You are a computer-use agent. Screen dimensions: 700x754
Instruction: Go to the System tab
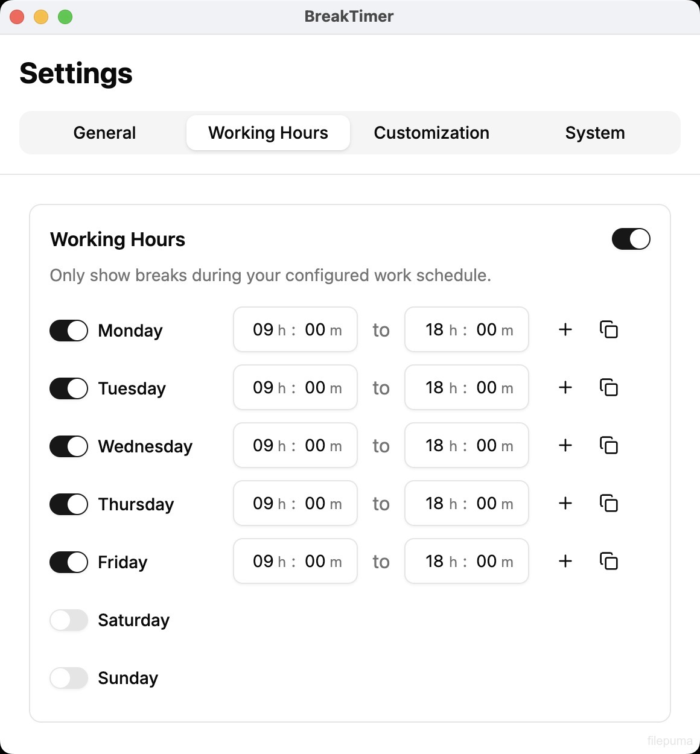coord(595,133)
